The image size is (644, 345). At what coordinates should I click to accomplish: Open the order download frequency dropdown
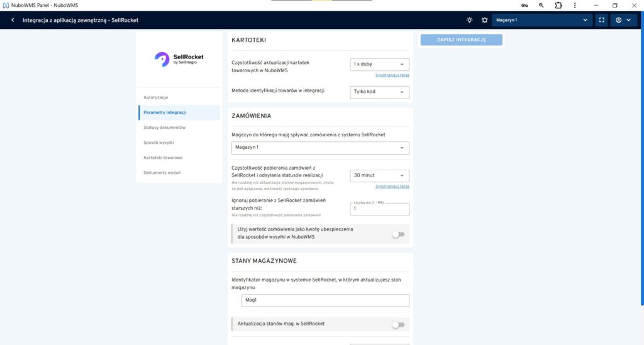tap(379, 176)
